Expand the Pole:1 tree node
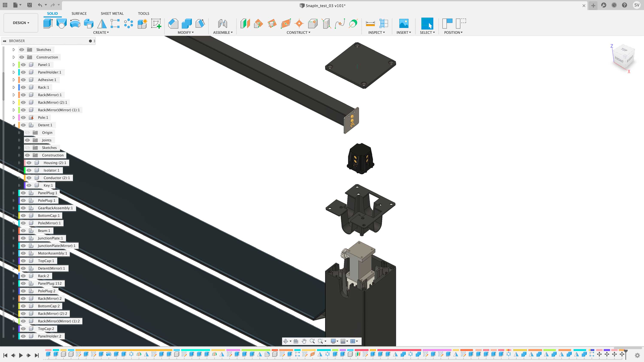Viewport: 644px width, 362px height. point(14,118)
